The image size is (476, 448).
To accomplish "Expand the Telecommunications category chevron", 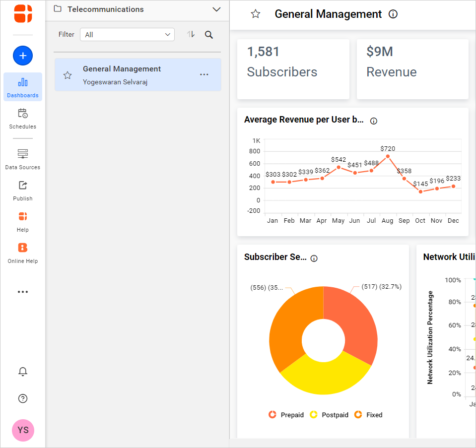I will (216, 9).
